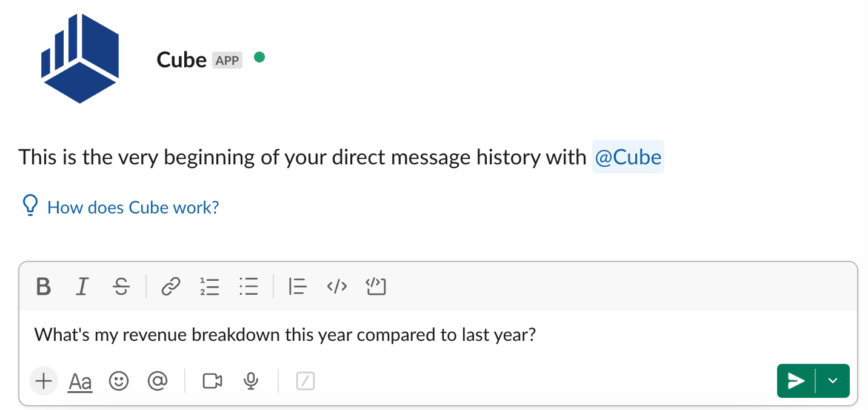The image size is (868, 410).
Task: Apply ordered list formatting
Action: click(x=210, y=286)
